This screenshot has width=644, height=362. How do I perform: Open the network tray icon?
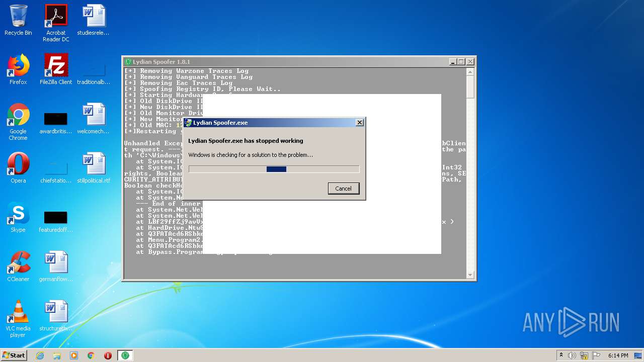tap(584, 355)
